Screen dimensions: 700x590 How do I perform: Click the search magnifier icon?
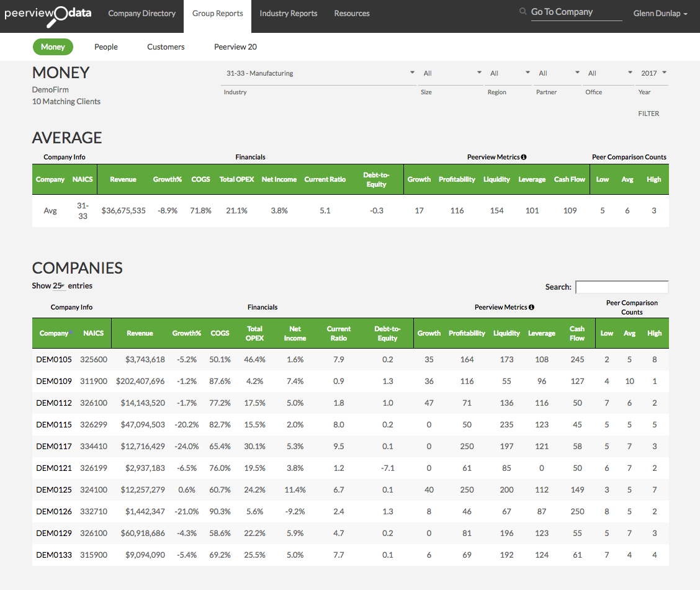(x=523, y=12)
